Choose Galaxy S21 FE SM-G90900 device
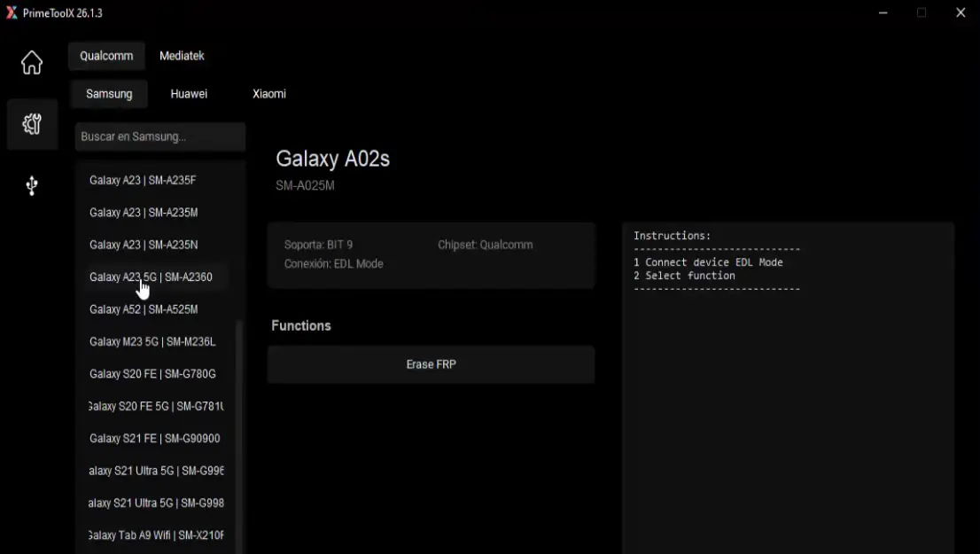The height and width of the screenshot is (554, 980). (155, 439)
